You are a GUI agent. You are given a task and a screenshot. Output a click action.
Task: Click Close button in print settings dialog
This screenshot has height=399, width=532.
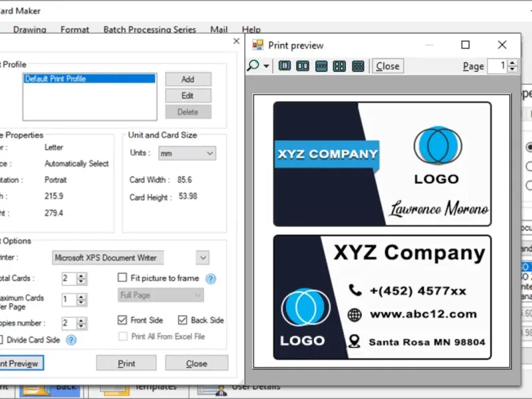[196, 363]
